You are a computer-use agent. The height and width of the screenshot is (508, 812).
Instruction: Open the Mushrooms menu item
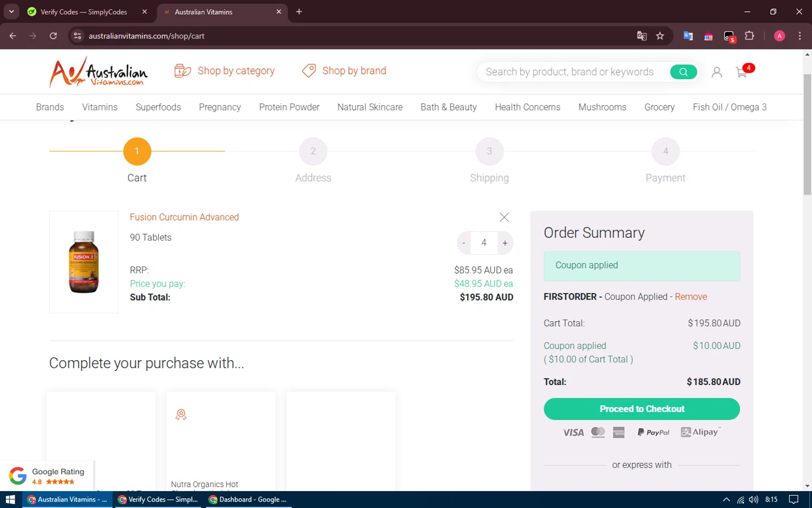[x=602, y=107]
